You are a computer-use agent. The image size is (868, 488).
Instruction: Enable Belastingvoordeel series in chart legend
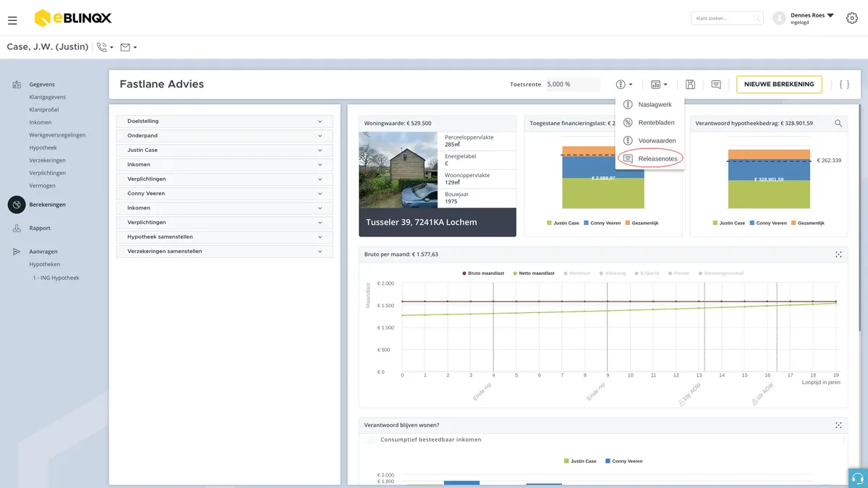(720, 273)
